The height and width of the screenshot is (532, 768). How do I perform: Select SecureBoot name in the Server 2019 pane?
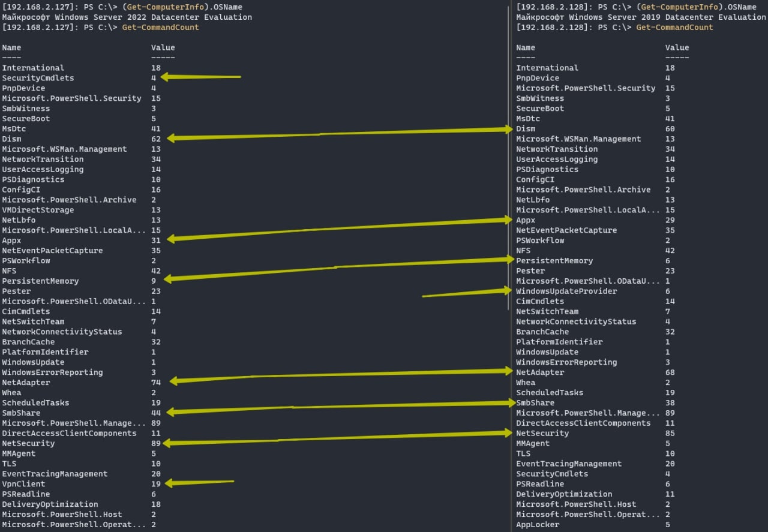pos(541,109)
